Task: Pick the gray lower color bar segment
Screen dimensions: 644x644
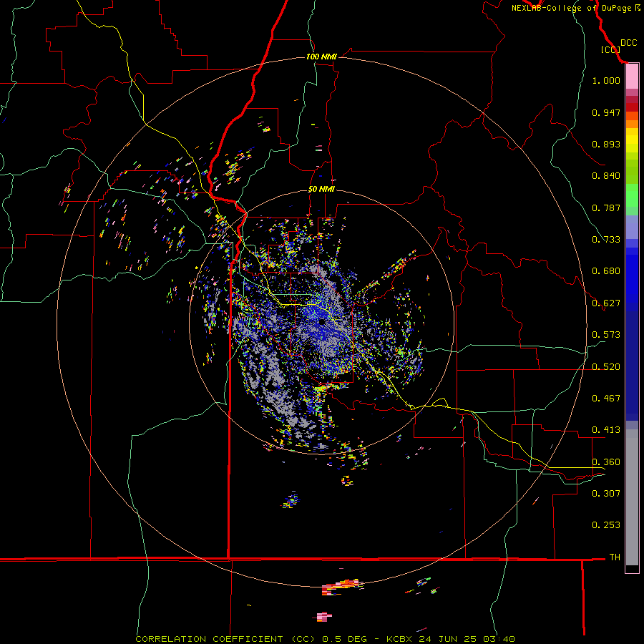Action: point(632,497)
